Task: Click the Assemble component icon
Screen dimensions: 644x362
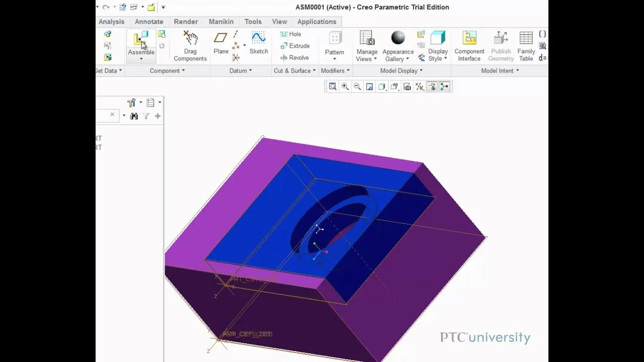Action: point(141,39)
